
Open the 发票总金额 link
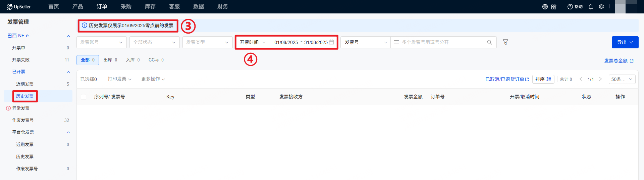[x=619, y=61]
